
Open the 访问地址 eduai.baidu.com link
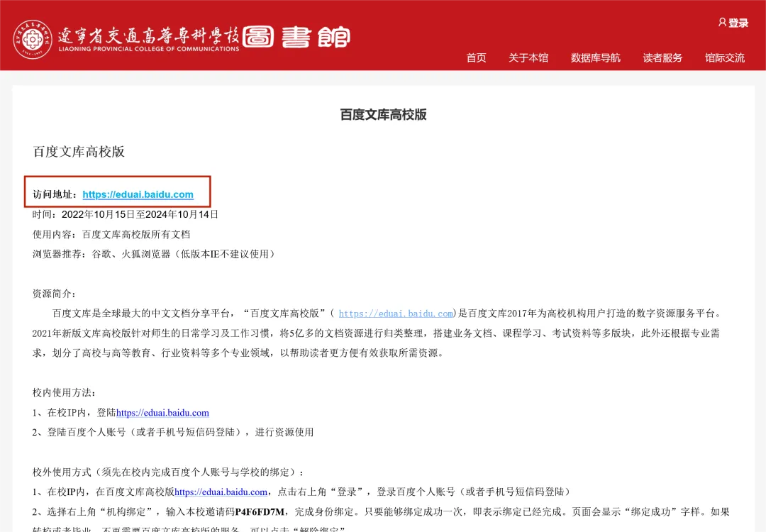138,194
